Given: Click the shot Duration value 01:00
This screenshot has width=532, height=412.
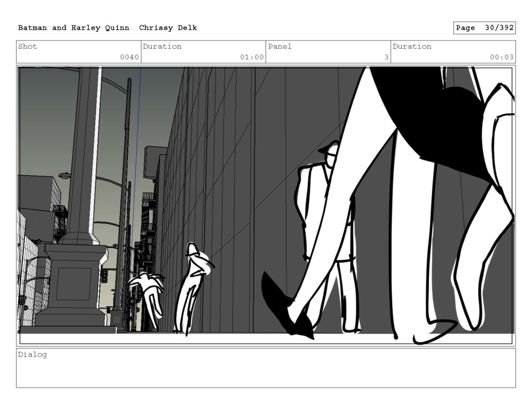Looking at the screenshot, I should click(x=252, y=57).
